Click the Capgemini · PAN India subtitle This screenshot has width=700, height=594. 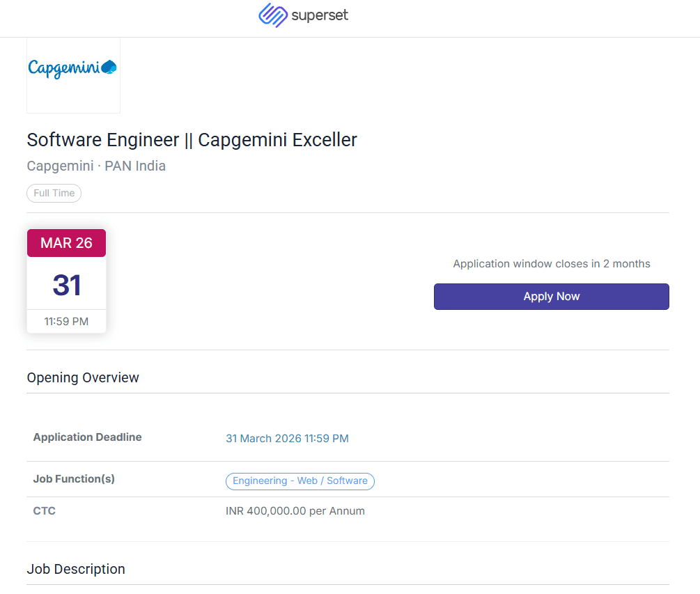click(x=96, y=166)
